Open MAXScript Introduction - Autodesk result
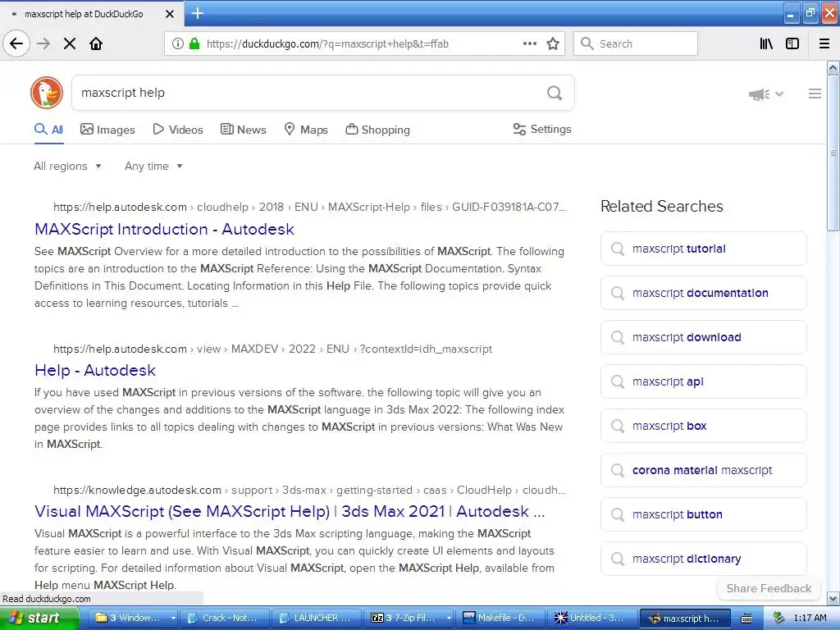 (x=164, y=230)
